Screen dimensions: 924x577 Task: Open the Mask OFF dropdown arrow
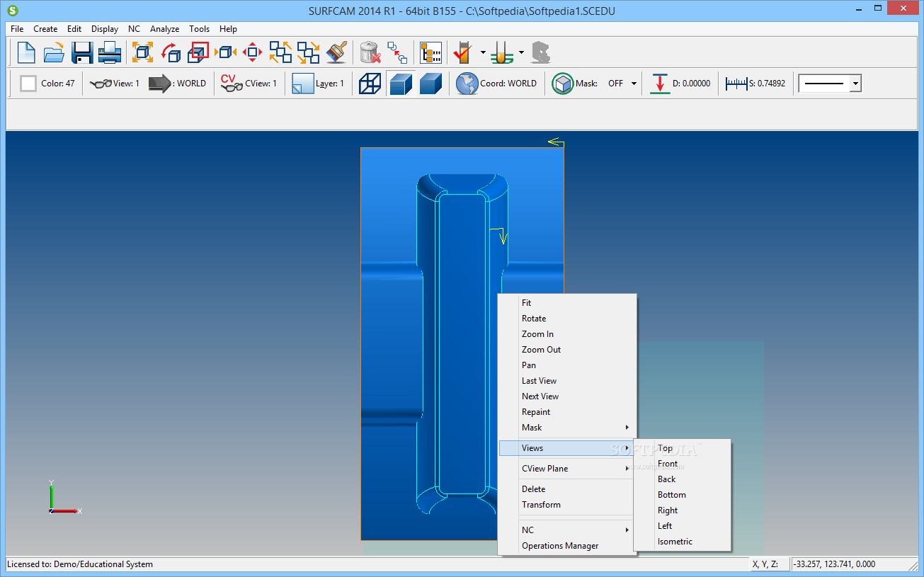[x=634, y=84]
